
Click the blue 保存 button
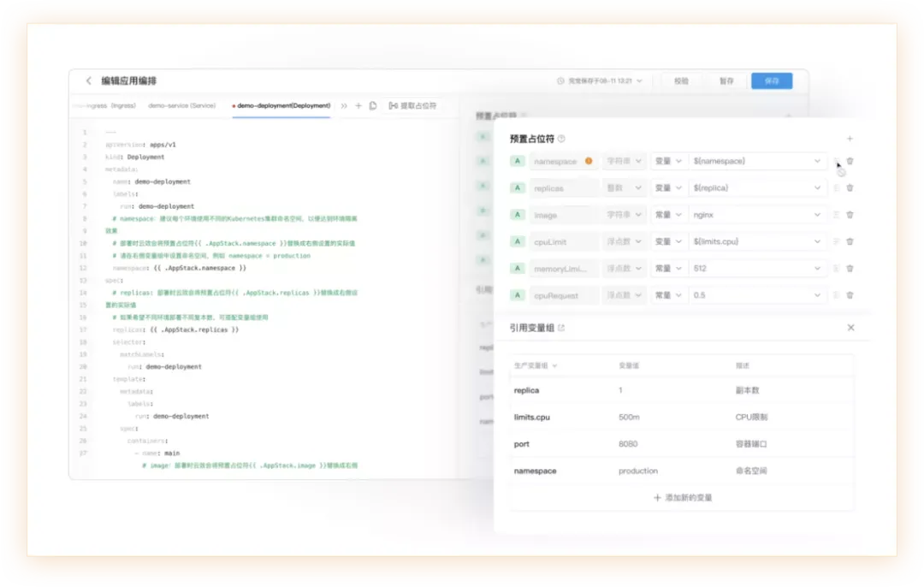click(772, 81)
